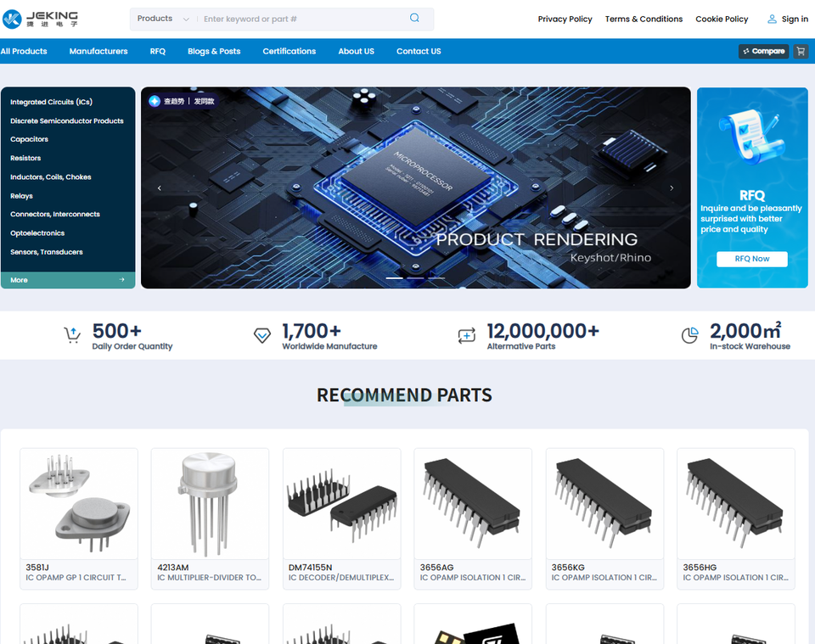Image resolution: width=815 pixels, height=644 pixels.
Task: Select Discrete Semiconductor Products category
Action: tap(67, 120)
